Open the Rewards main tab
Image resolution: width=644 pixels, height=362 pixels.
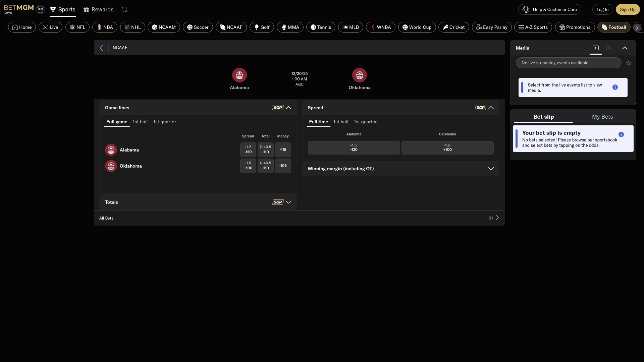99,9
